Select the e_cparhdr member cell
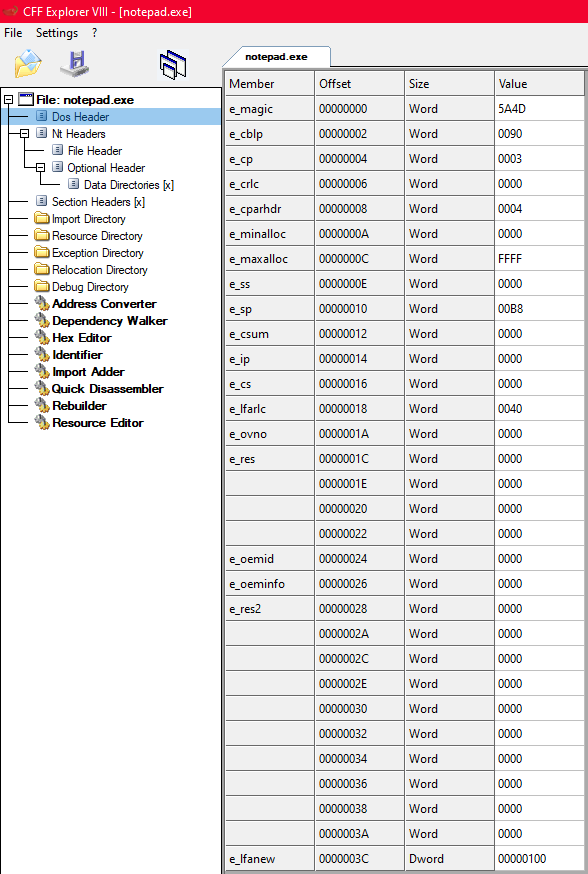This screenshot has width=588, height=874. pos(270,208)
